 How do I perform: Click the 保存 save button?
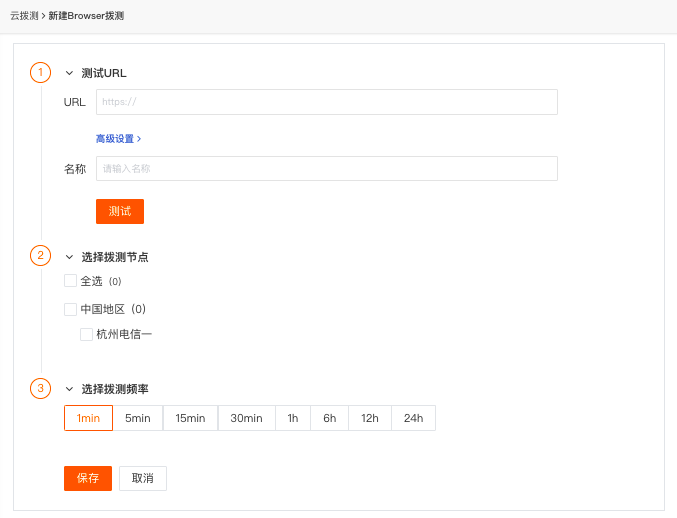[88, 478]
